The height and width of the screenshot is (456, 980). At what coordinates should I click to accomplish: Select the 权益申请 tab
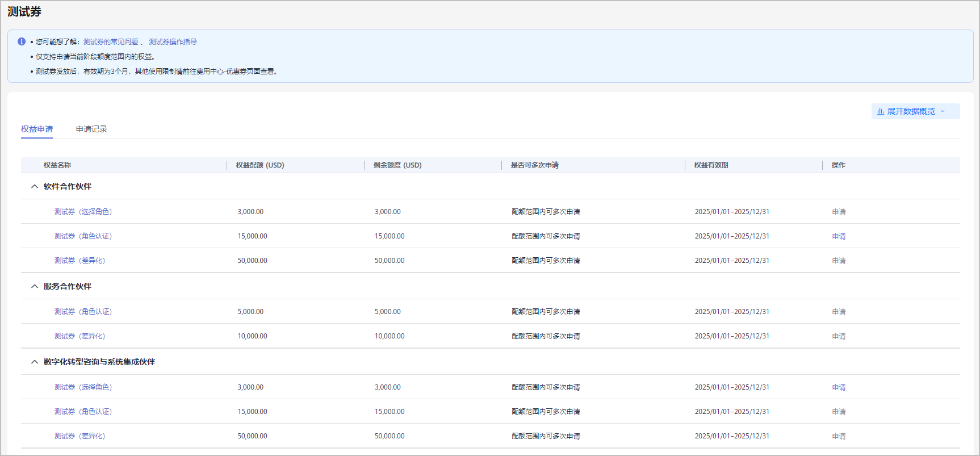[x=37, y=129]
